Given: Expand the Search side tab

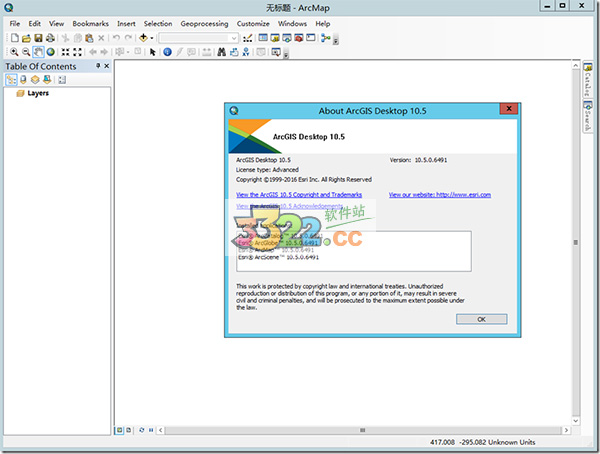Looking at the screenshot, I should tap(588, 116).
